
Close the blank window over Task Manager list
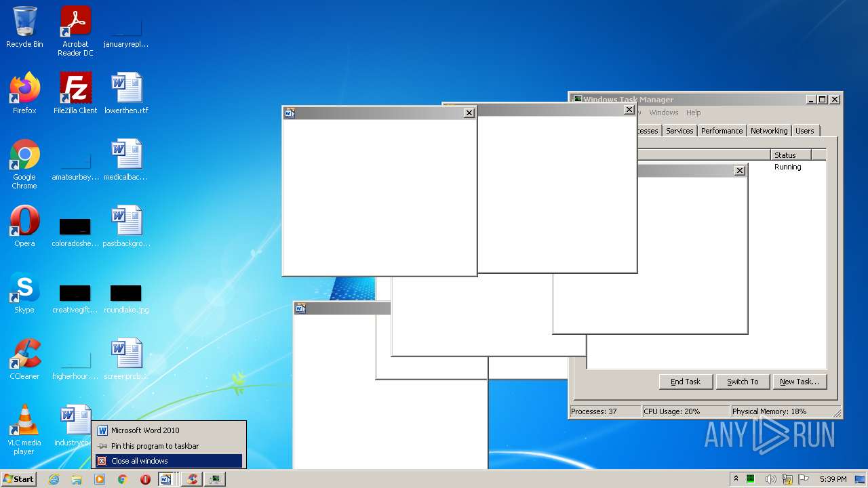click(x=739, y=171)
